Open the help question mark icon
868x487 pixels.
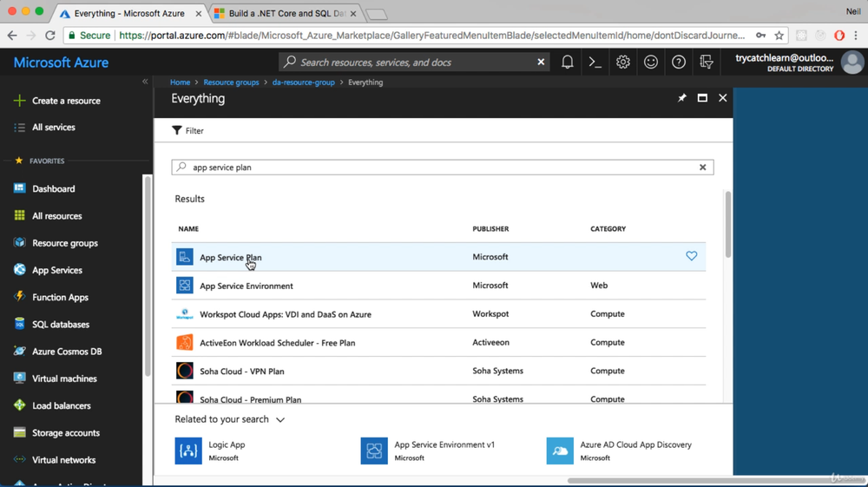point(678,63)
